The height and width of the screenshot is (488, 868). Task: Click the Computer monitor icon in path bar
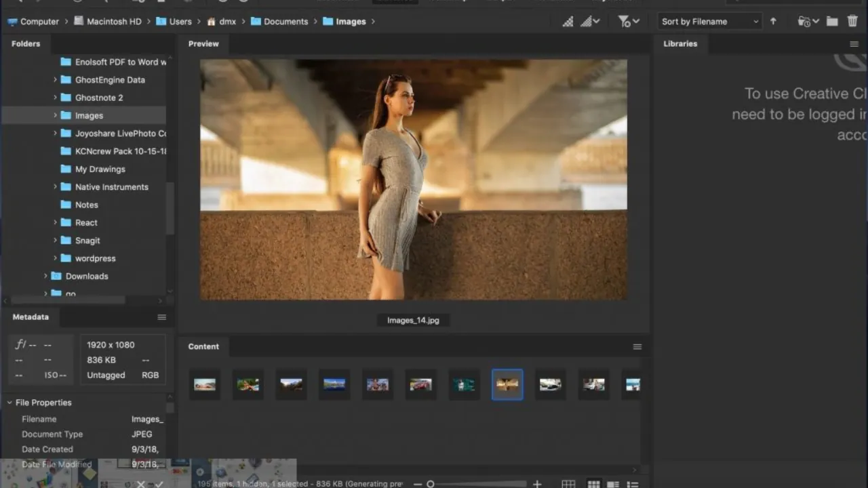[12, 22]
